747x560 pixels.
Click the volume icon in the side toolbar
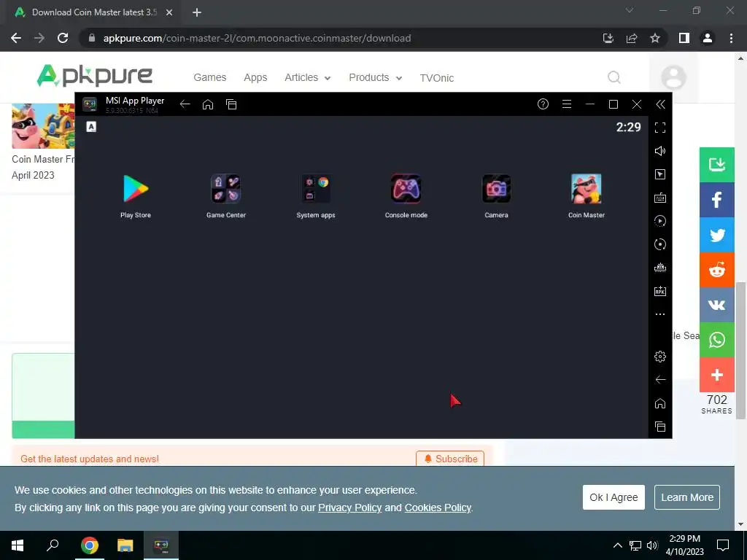tap(660, 151)
